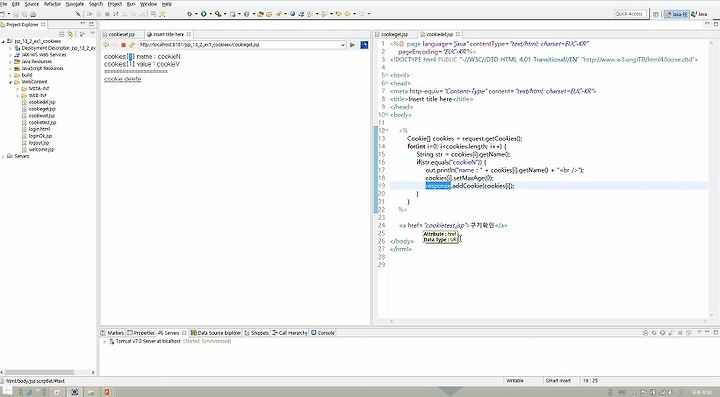Click the PowerPoint taskbar icon

[107, 392]
